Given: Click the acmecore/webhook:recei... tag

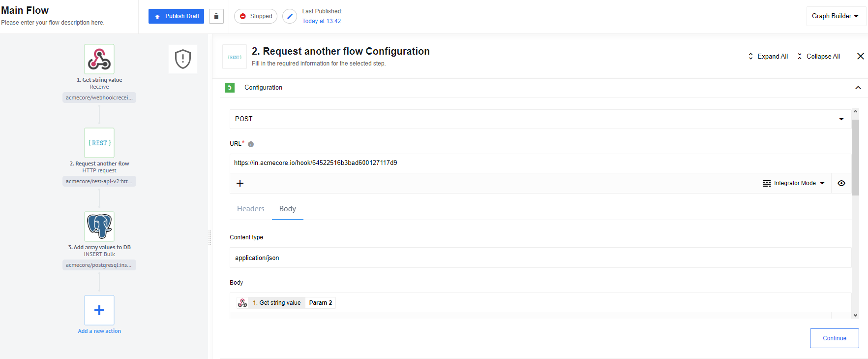Looking at the screenshot, I should pos(99,98).
